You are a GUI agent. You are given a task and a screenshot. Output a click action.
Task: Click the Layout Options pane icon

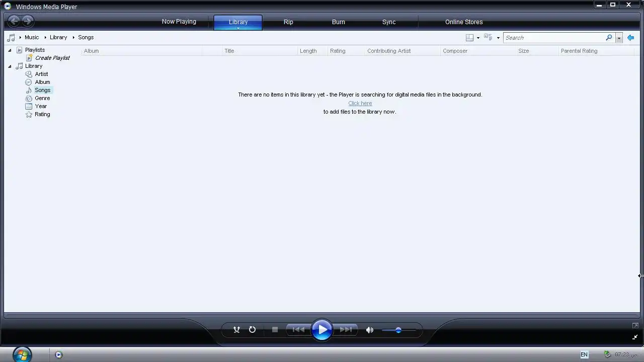469,38
